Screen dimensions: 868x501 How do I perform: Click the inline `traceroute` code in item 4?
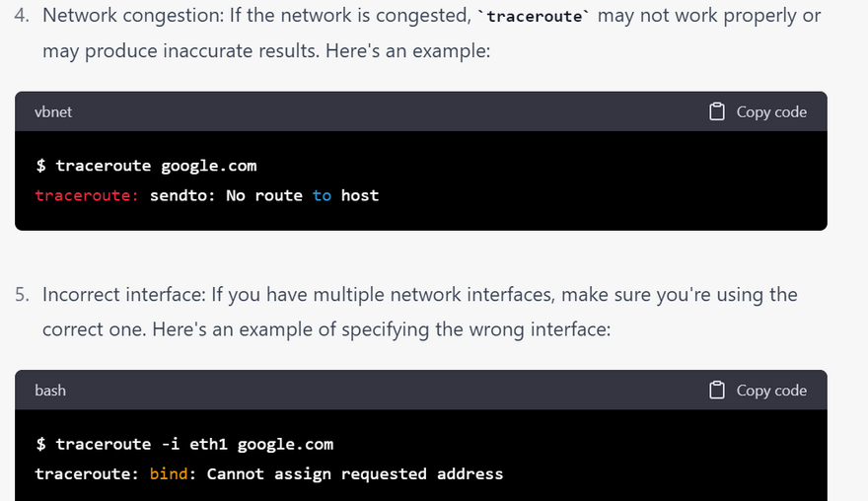532,17
